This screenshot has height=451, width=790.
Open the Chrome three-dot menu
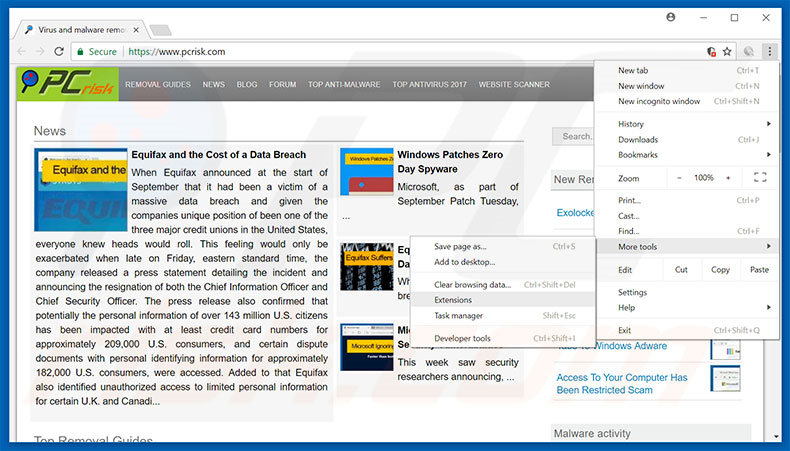coord(769,51)
